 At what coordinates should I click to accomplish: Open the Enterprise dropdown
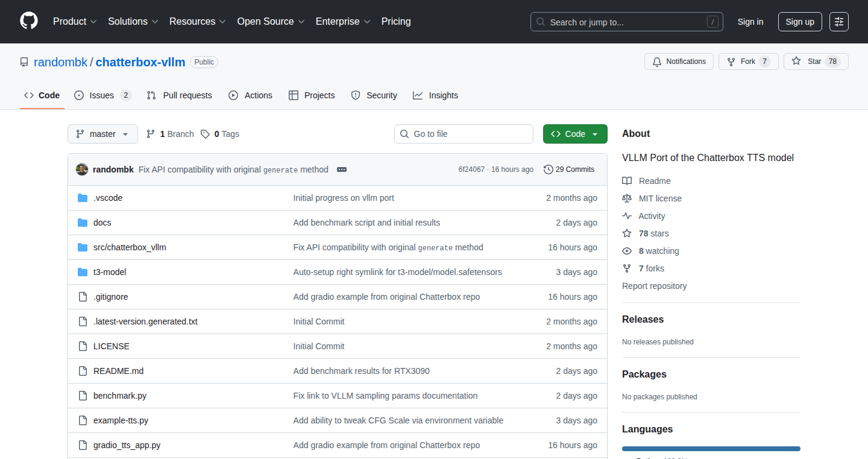click(344, 22)
